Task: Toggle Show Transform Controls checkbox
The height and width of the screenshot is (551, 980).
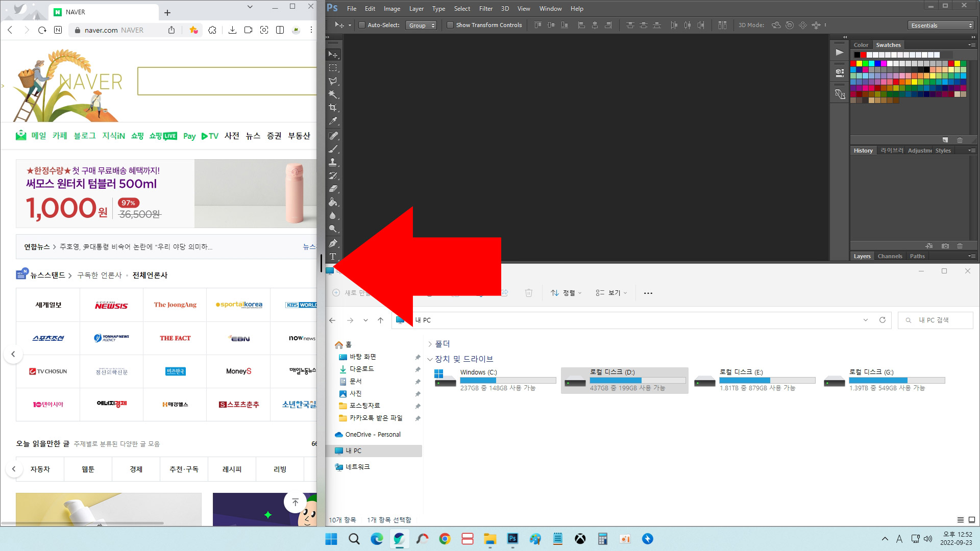Action: (450, 25)
